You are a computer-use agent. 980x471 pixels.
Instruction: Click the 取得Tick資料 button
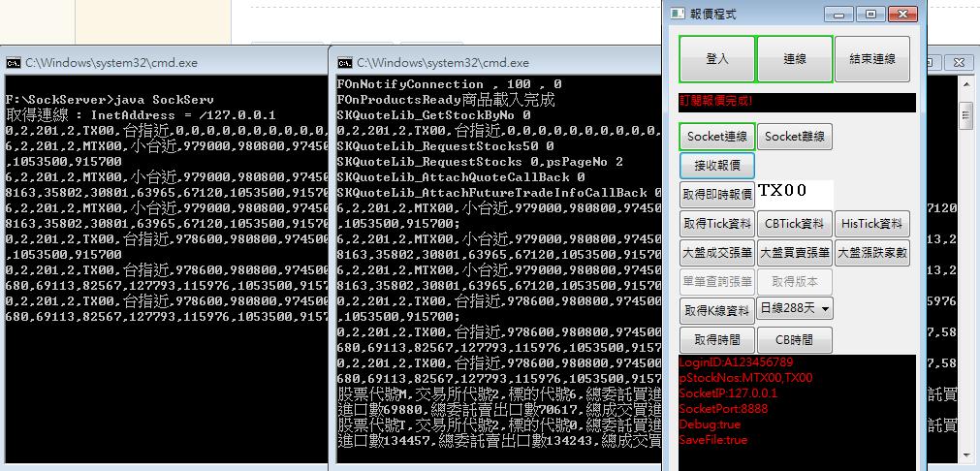tap(717, 224)
